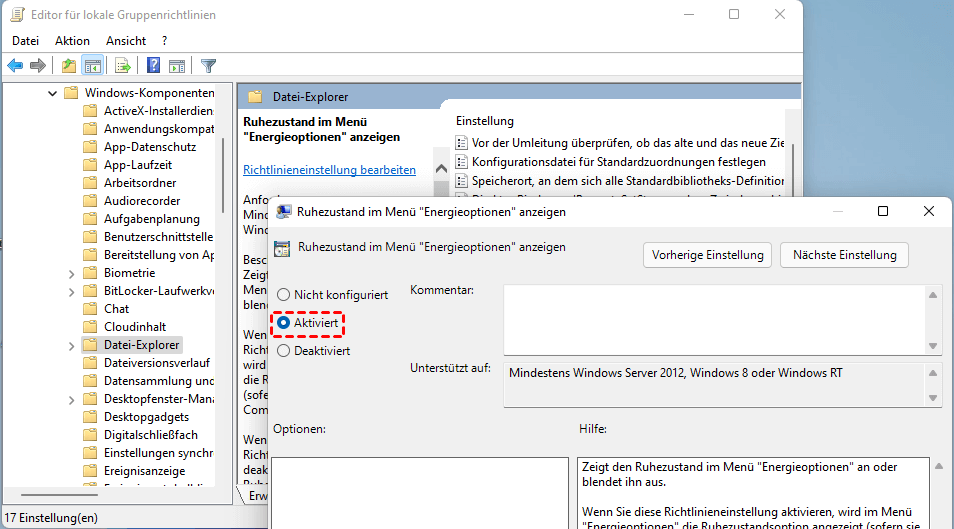Select the App-Laufzeit tree item
Viewport: 954px width, 529px height.
point(138,165)
